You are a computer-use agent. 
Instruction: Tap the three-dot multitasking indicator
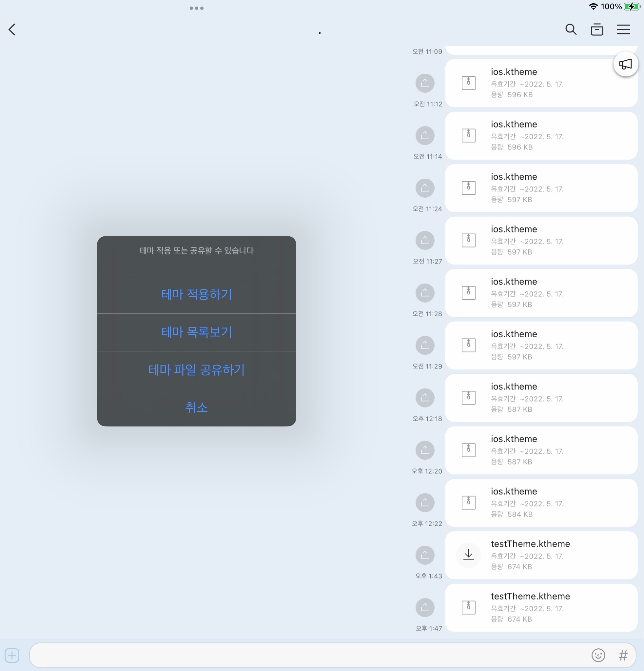tap(197, 8)
